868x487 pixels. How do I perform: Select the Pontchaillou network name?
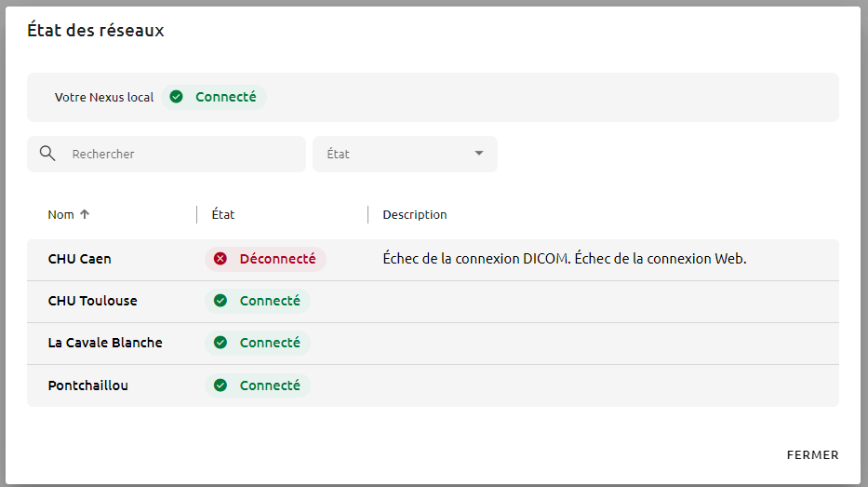click(x=88, y=386)
